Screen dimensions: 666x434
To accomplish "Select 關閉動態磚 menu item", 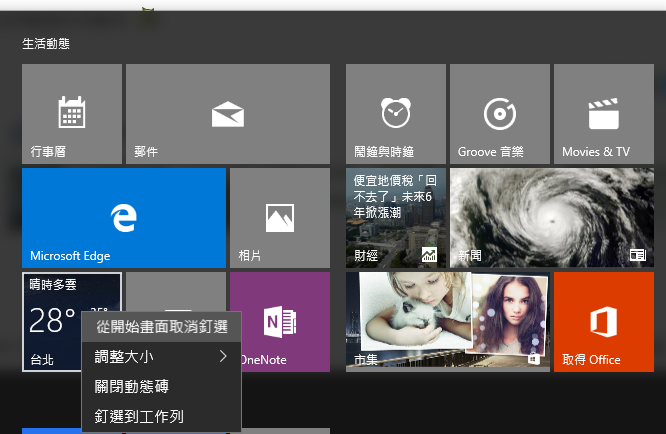I will 161,386.
